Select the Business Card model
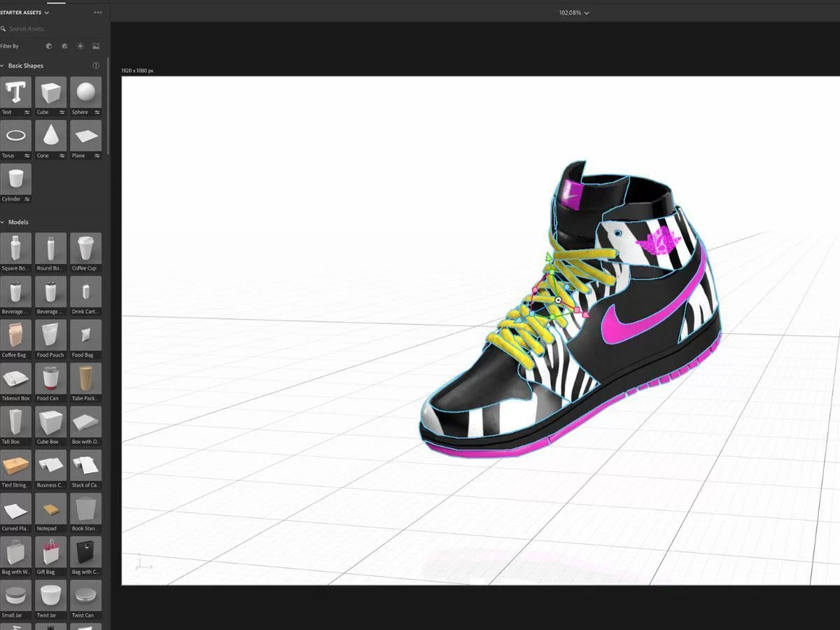Image resolution: width=840 pixels, height=630 pixels. [x=50, y=465]
